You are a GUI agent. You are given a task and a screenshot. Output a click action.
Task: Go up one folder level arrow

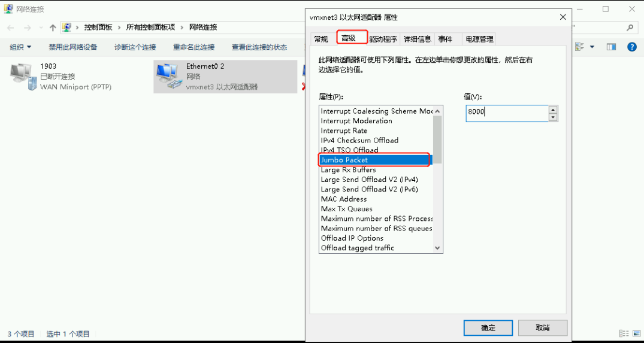click(53, 28)
